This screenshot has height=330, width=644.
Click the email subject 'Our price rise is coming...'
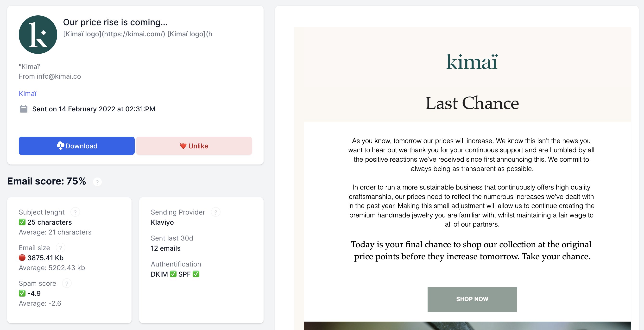coord(115,22)
